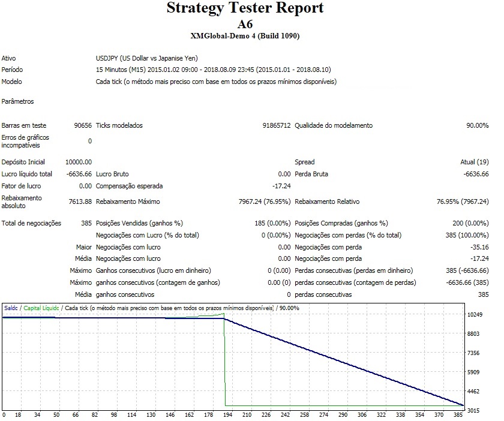Click "Negociações com perdas (% do total)" label
This screenshot has width=504, height=421.
[x=348, y=235]
